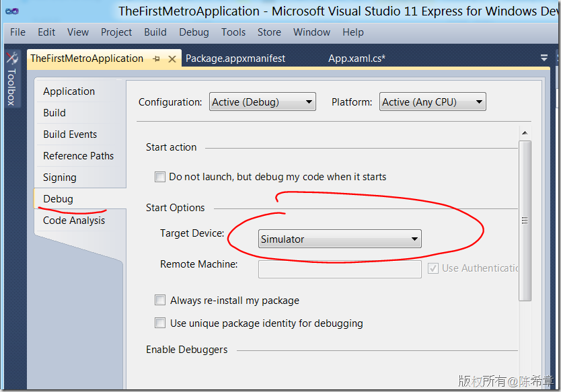Toggle the Use Authentication checkbox
Image resolution: width=561 pixels, height=392 pixels.
(433, 268)
